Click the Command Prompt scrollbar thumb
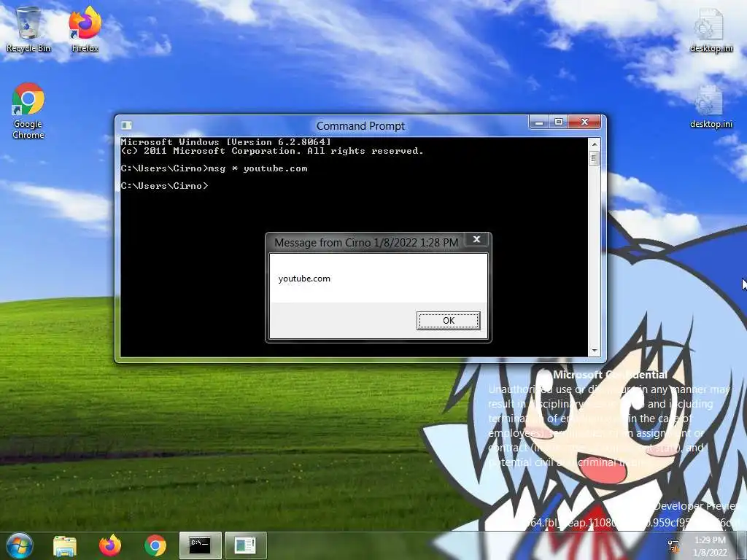747x560 pixels. click(594, 158)
